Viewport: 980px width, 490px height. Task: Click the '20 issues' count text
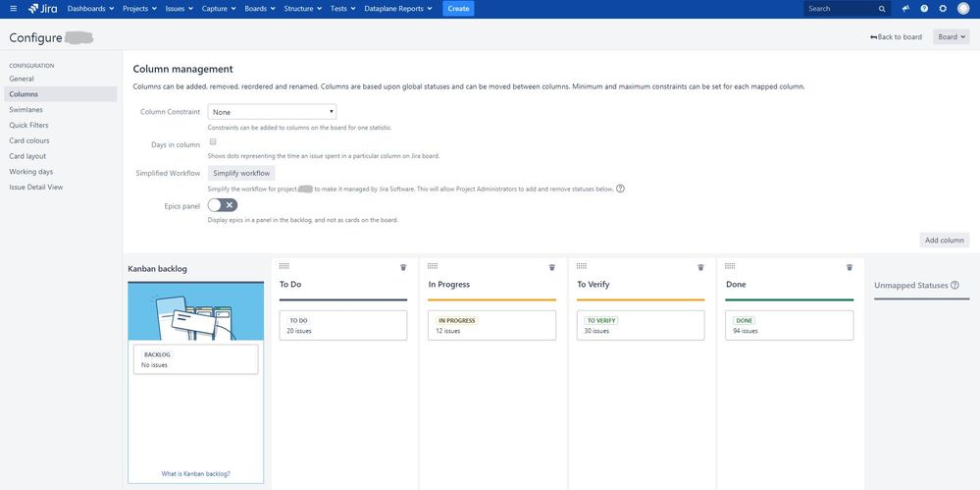299,331
